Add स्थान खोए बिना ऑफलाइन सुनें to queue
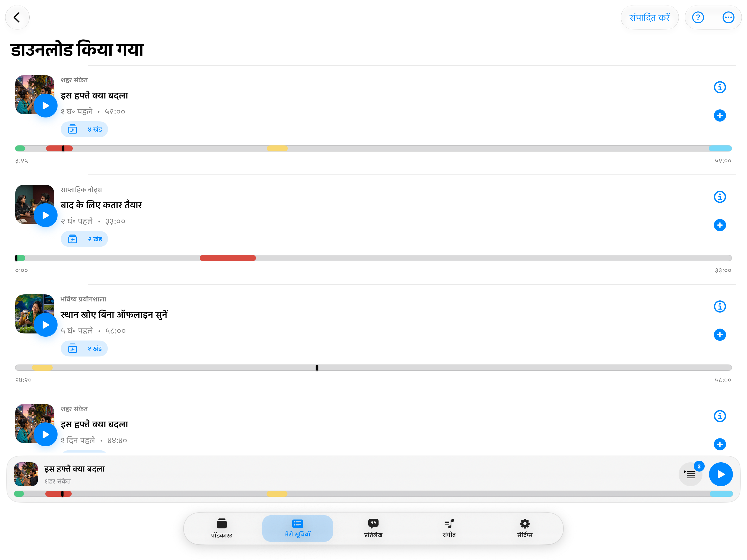The height and width of the screenshot is (560, 747). tap(720, 335)
